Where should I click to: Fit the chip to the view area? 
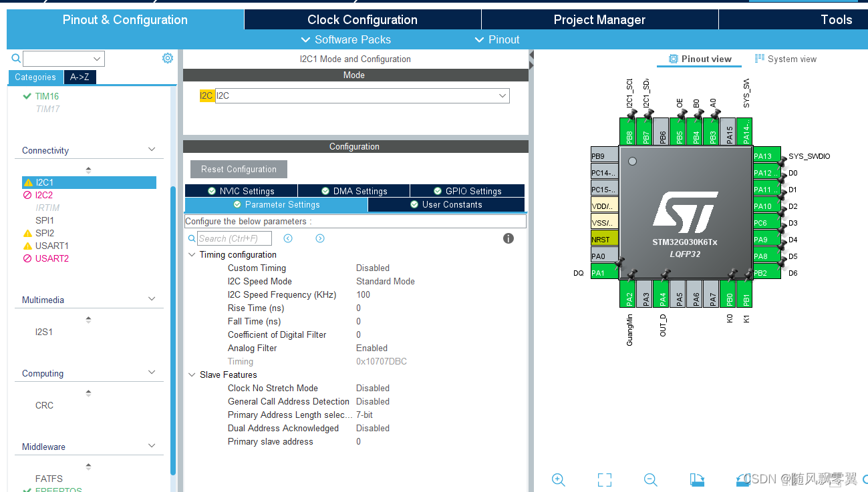(605, 479)
